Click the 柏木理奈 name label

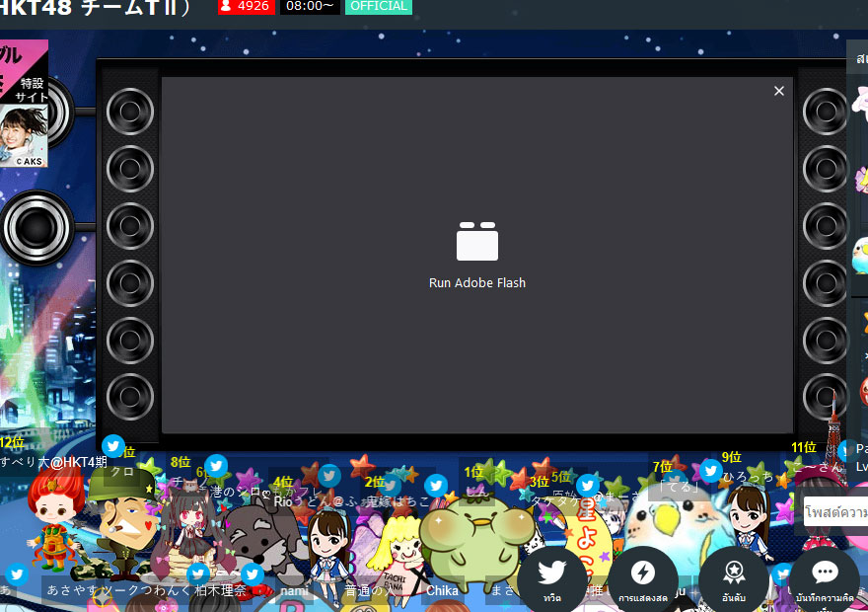(x=220, y=590)
